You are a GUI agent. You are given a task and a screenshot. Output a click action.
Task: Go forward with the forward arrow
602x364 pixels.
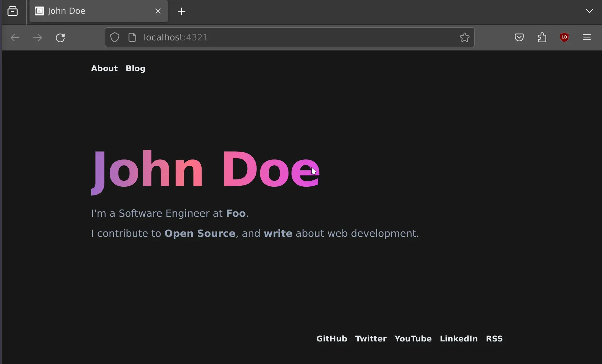click(x=38, y=38)
